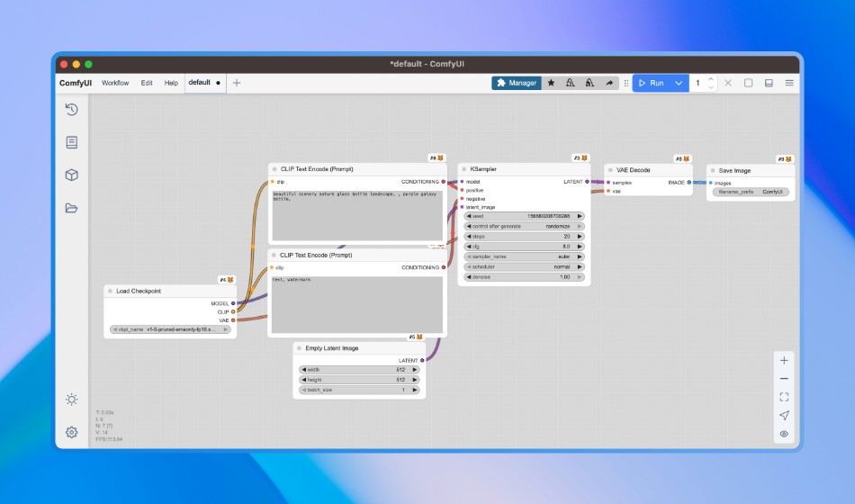Screen dimensions: 855x504
Task: Open the Workflow menu
Action: [115, 83]
